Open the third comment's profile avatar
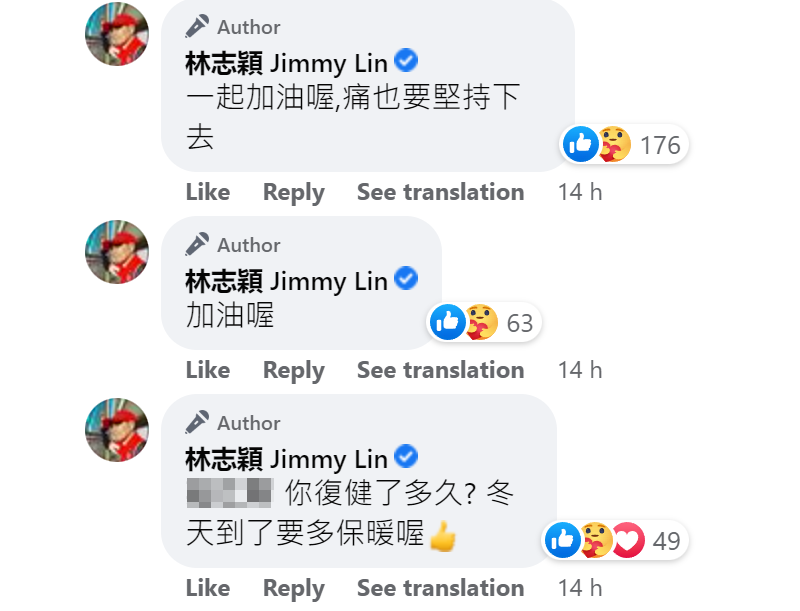This screenshot has width=800, height=611. point(117,430)
